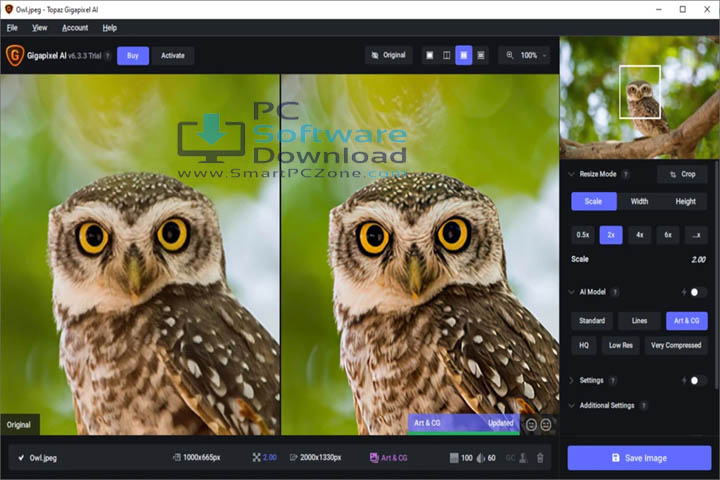The image size is (720, 480).
Task: Click the Resize Mode help icon
Action: pyautogui.click(x=625, y=174)
